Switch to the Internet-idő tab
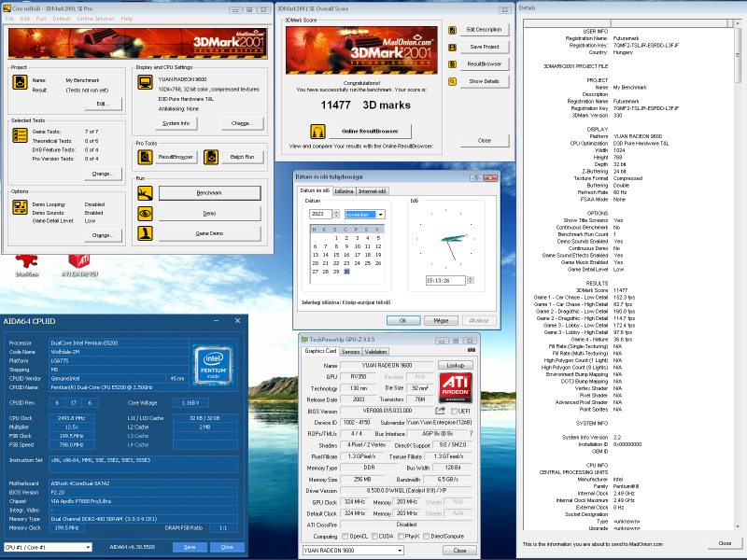The height and width of the screenshot is (560, 747). pyautogui.click(x=372, y=191)
